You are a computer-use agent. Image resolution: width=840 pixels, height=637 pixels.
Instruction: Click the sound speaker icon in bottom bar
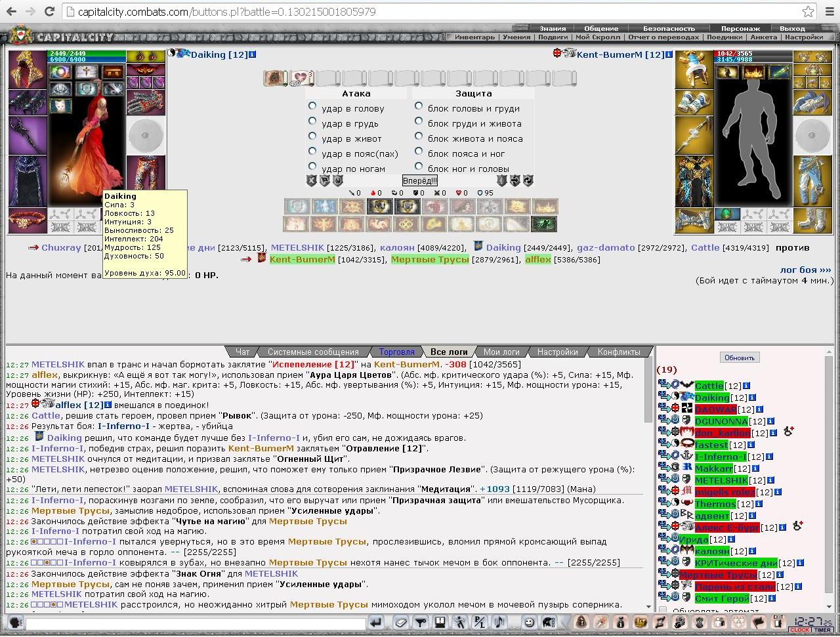pos(499,623)
